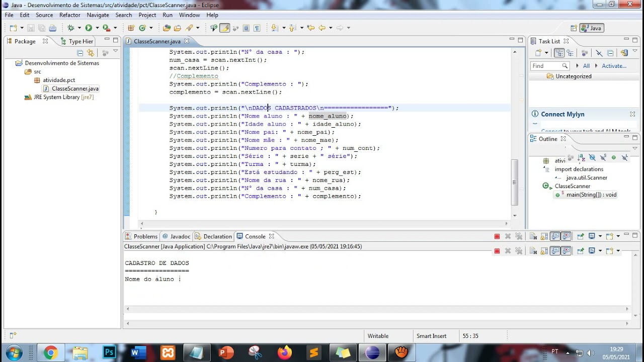Click the Print icon in main toolbar

52,28
